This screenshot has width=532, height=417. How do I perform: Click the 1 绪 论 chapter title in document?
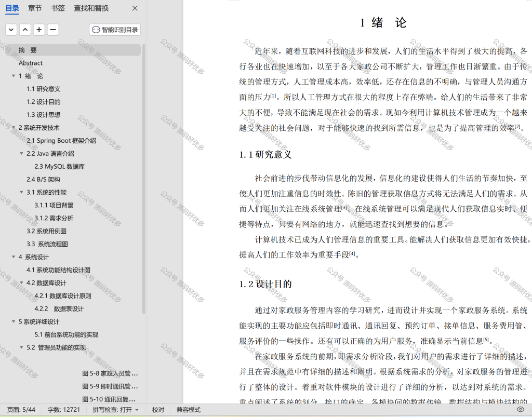point(383,23)
